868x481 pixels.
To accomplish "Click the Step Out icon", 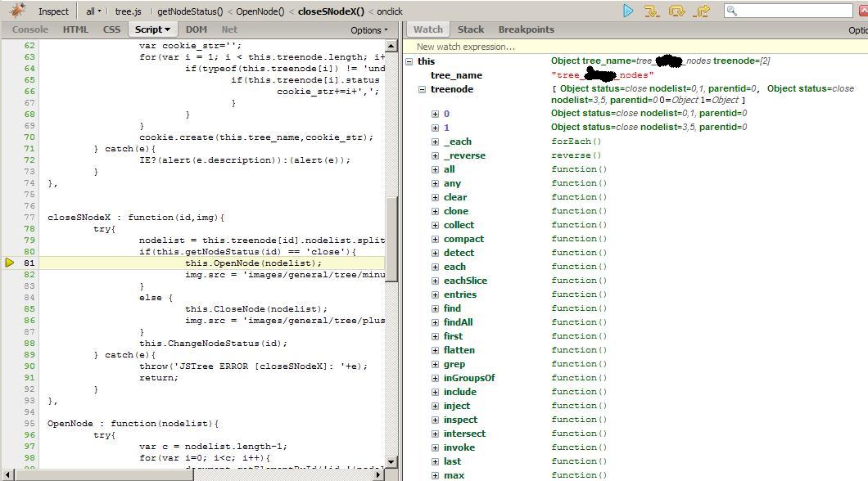I will coord(702,11).
